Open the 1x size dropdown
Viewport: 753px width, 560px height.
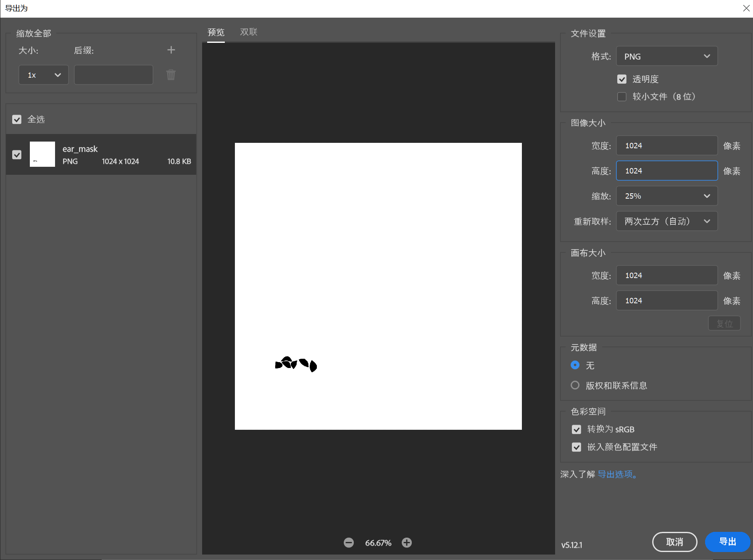(x=44, y=75)
